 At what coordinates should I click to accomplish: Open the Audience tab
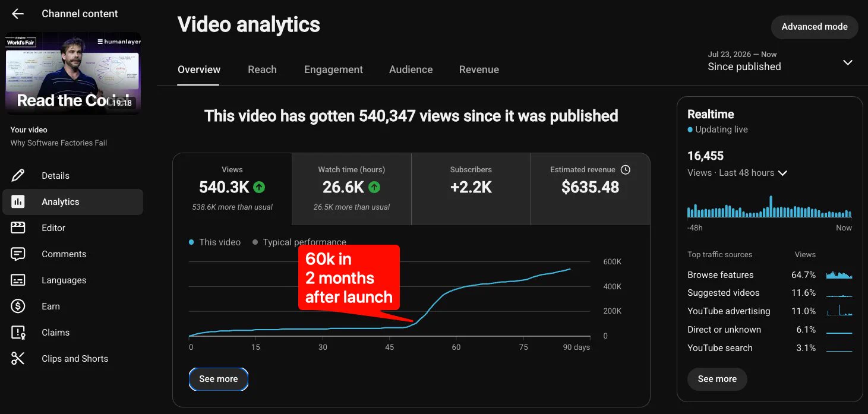point(411,69)
